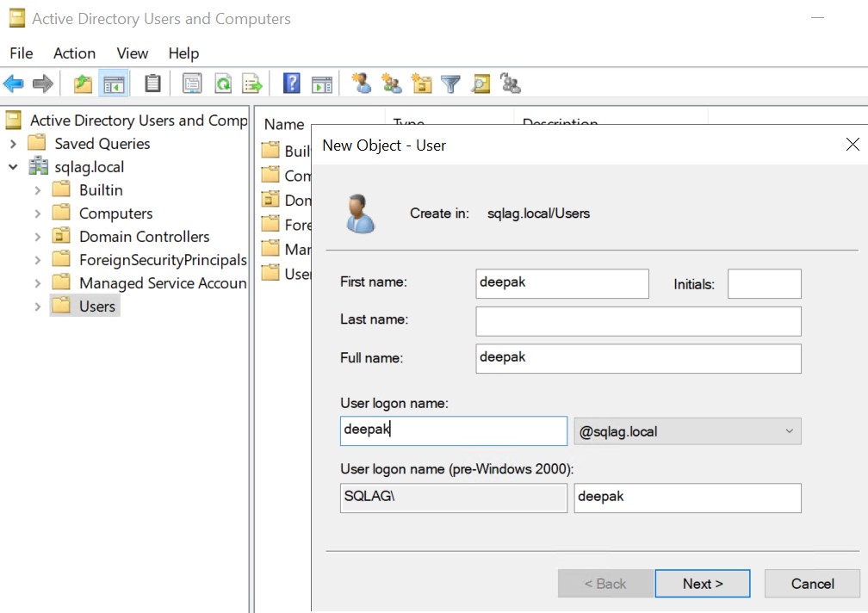
Task: Open the Action menu
Action: tap(74, 53)
